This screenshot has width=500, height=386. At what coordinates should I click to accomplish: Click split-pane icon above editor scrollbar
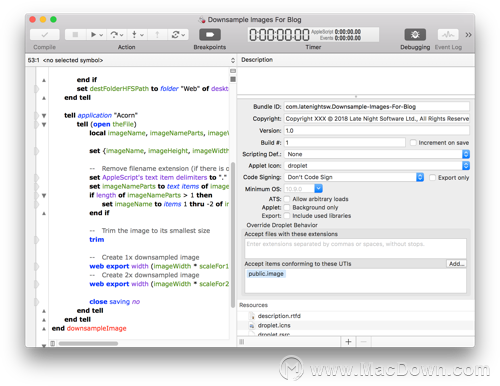[x=233, y=71]
